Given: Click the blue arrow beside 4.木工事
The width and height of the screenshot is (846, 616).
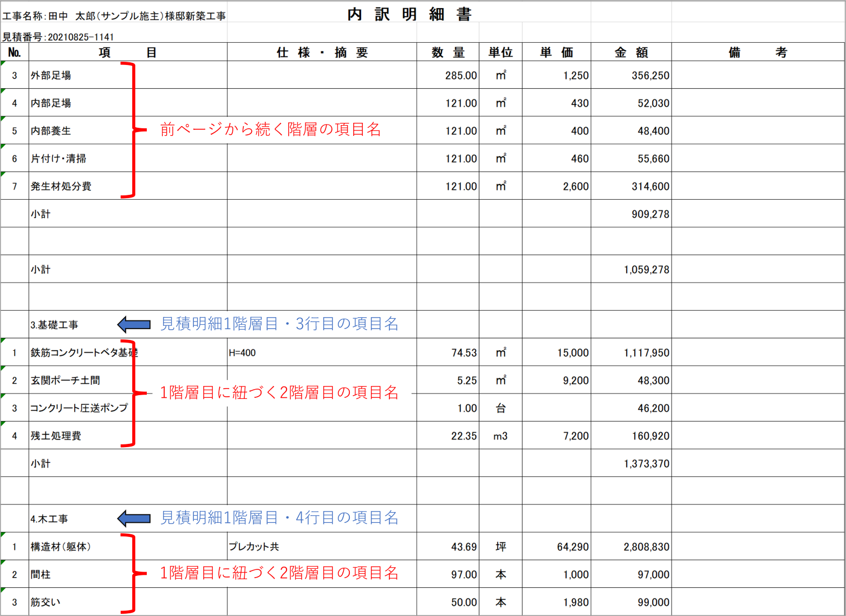Looking at the screenshot, I should click(134, 518).
